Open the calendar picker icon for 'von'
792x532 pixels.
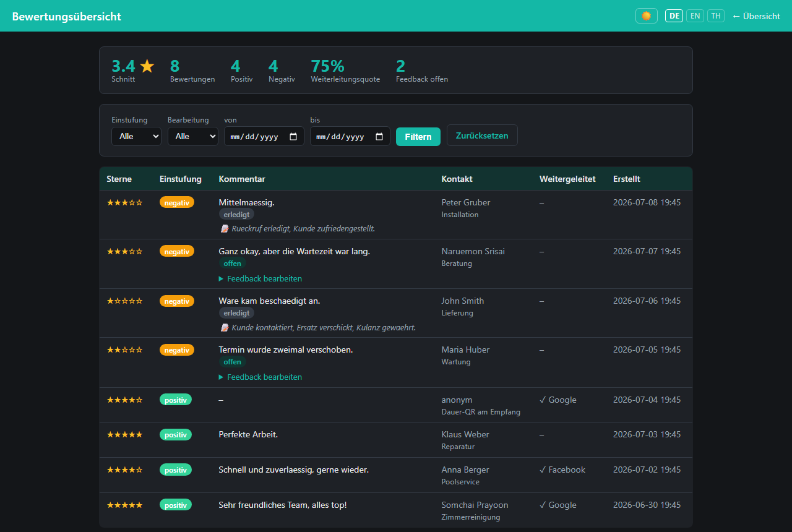pyautogui.click(x=293, y=137)
